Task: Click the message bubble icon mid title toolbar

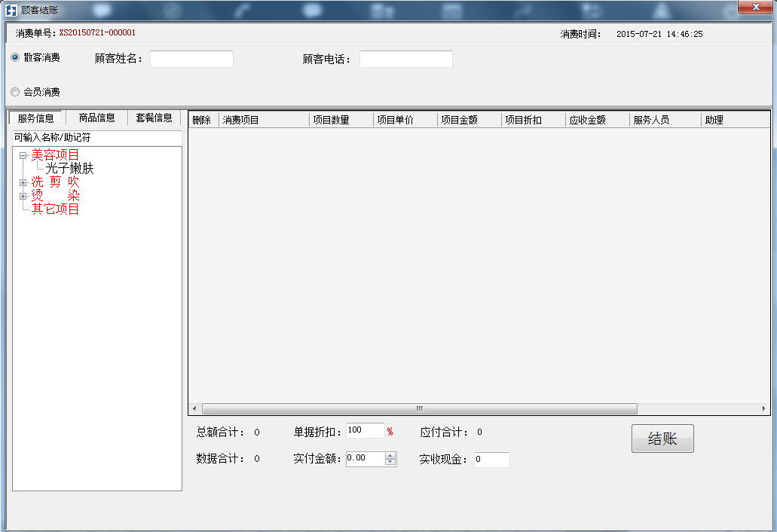Action: coord(312,10)
